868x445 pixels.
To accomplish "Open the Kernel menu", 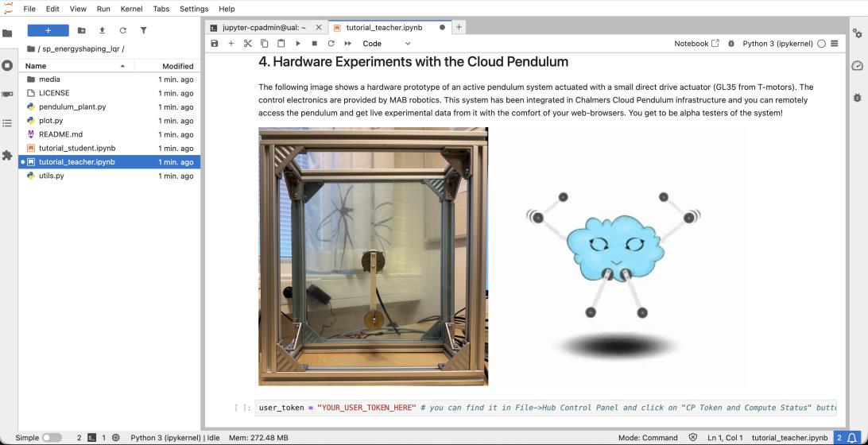I will pos(132,9).
